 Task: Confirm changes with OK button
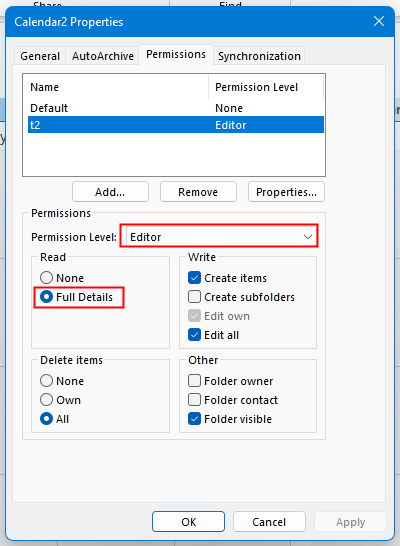click(x=188, y=522)
